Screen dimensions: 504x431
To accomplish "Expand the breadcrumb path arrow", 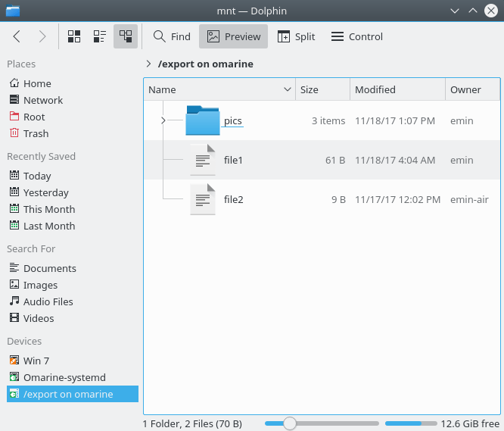I will (148, 64).
